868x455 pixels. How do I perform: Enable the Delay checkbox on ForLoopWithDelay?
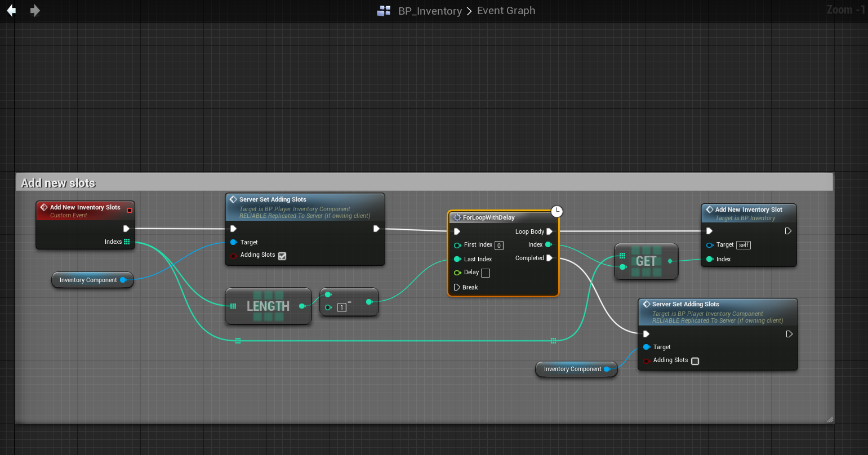[486, 273]
